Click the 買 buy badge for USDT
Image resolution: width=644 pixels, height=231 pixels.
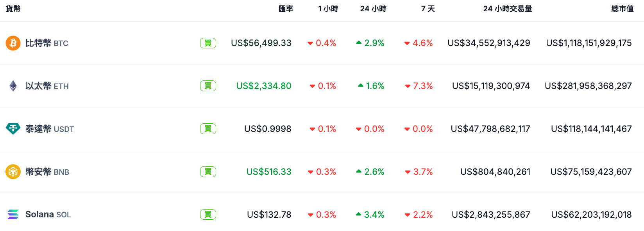click(x=208, y=128)
